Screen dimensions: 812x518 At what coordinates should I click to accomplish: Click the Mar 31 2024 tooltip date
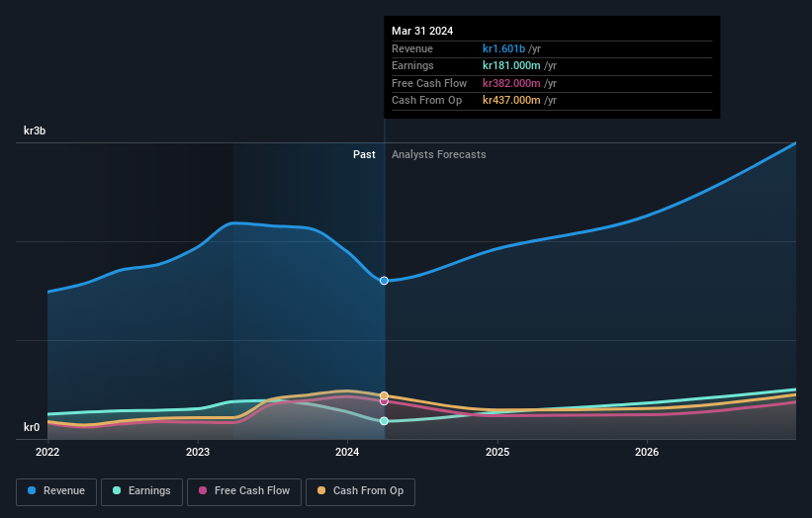point(422,31)
